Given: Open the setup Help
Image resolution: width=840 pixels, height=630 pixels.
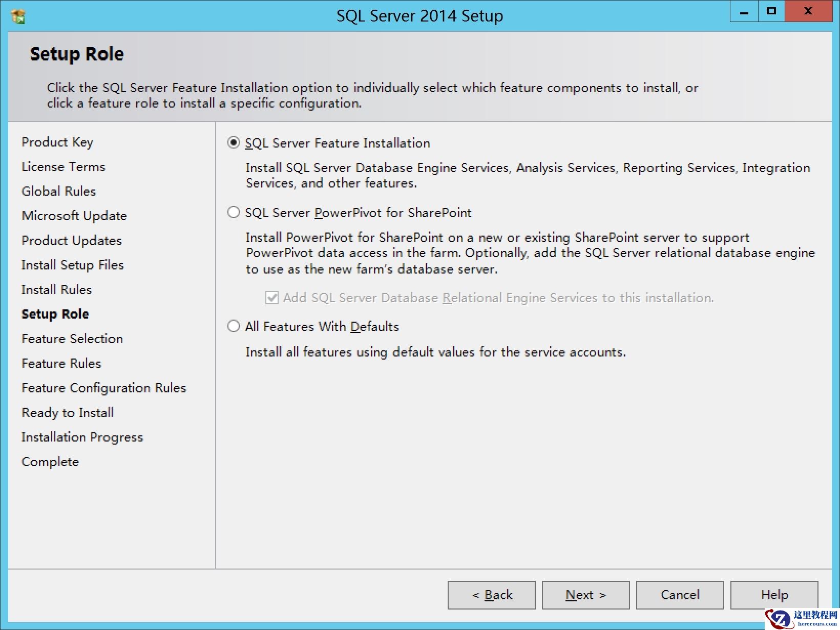Looking at the screenshot, I should (774, 595).
